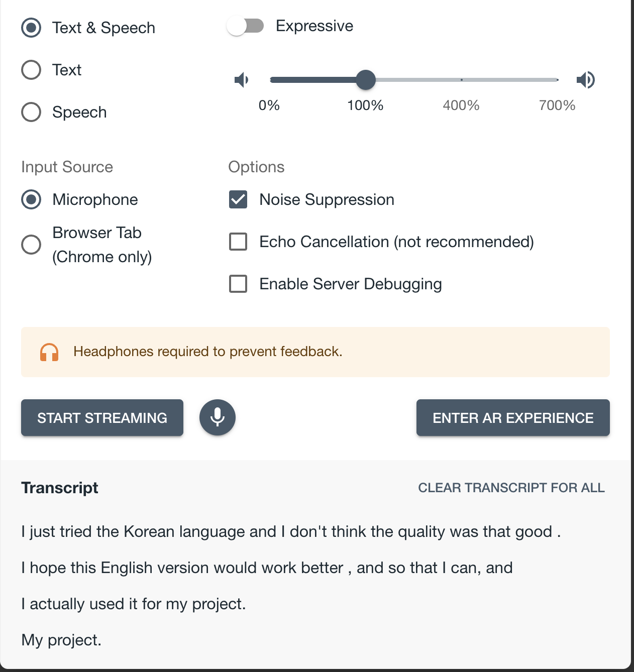Click the START STREAMING button
Screen dimensions: 634x672
click(102, 417)
